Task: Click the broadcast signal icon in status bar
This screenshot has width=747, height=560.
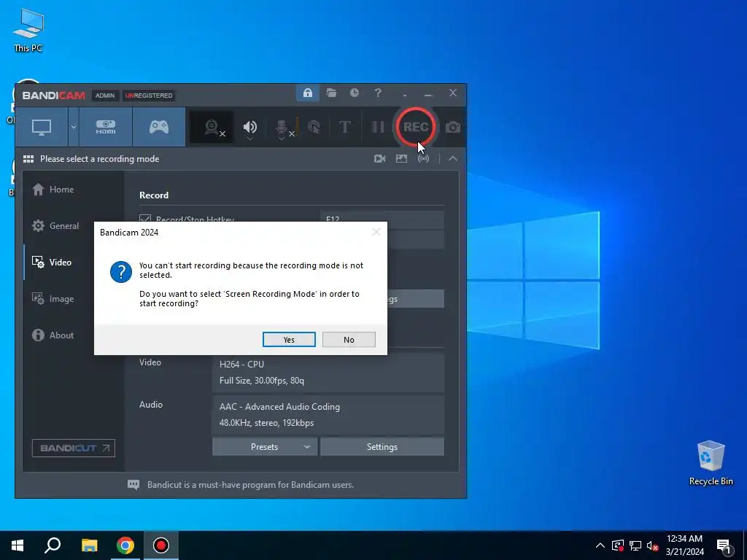Action: coord(423,158)
